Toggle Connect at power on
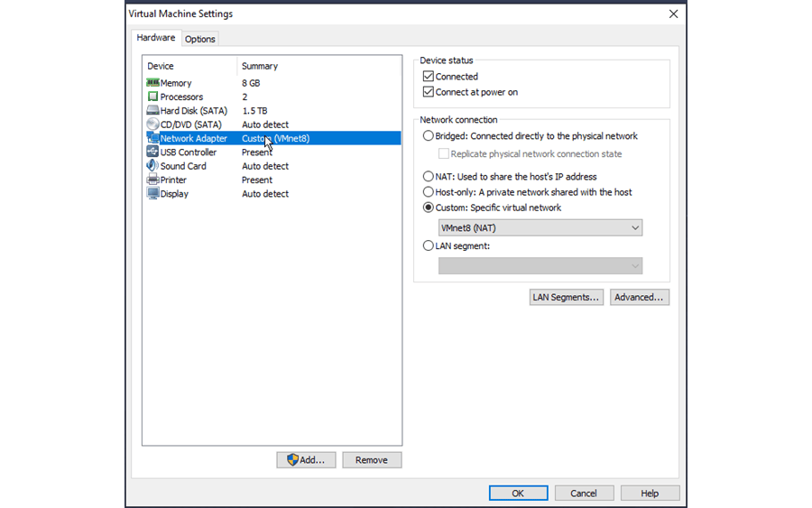 (x=429, y=92)
